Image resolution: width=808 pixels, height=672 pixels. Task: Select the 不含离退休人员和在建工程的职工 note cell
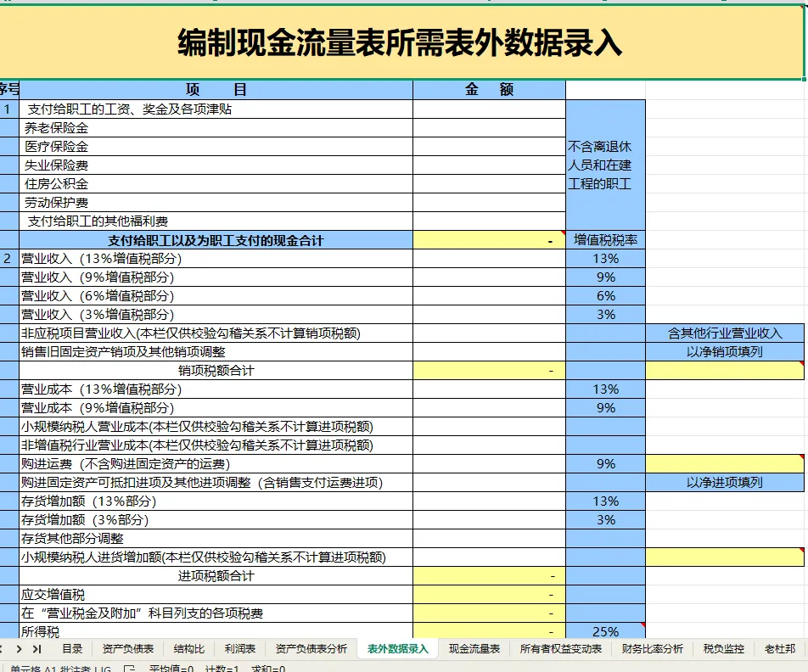click(605, 165)
